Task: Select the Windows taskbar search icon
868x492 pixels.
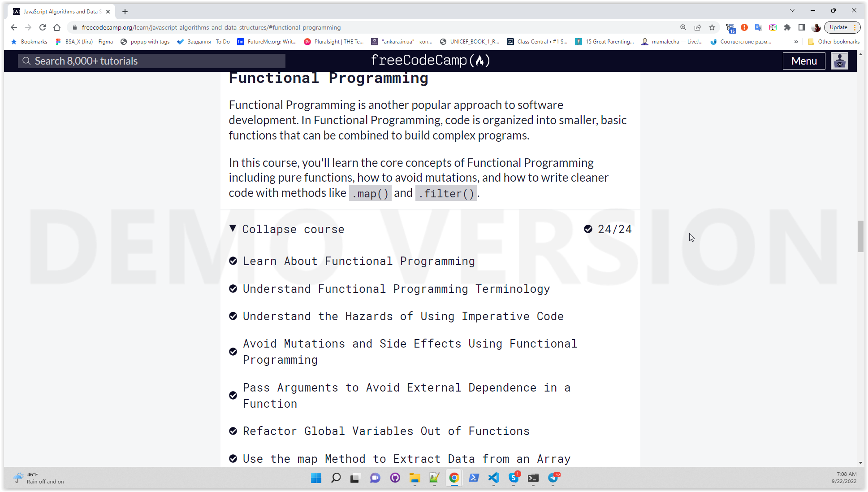Action: (x=336, y=477)
